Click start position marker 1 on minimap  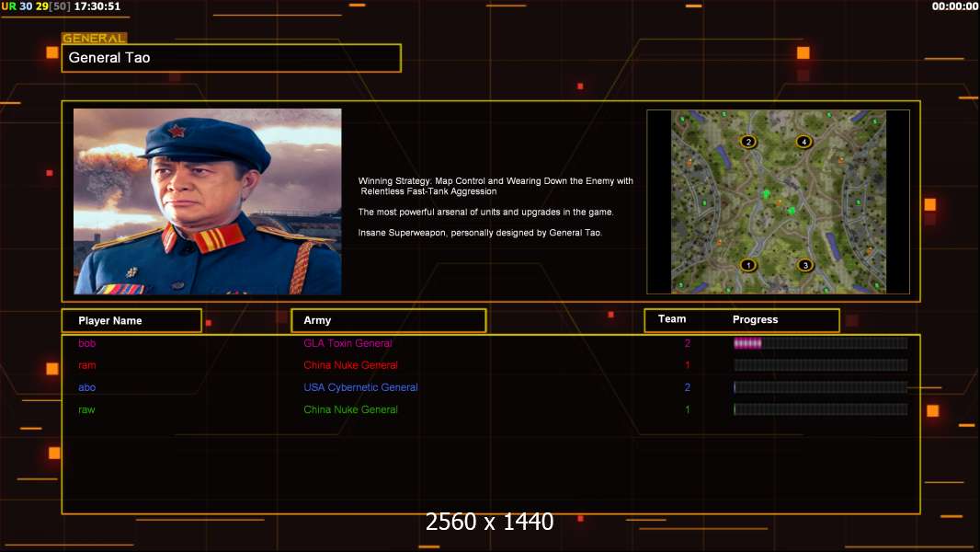748,265
